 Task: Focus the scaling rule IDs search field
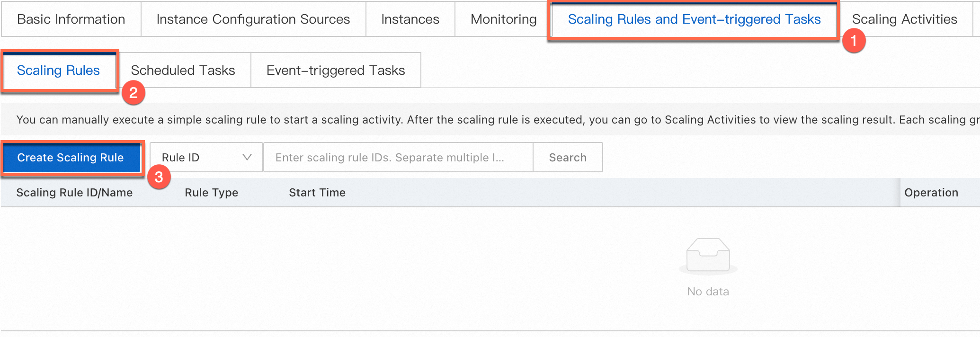click(398, 157)
